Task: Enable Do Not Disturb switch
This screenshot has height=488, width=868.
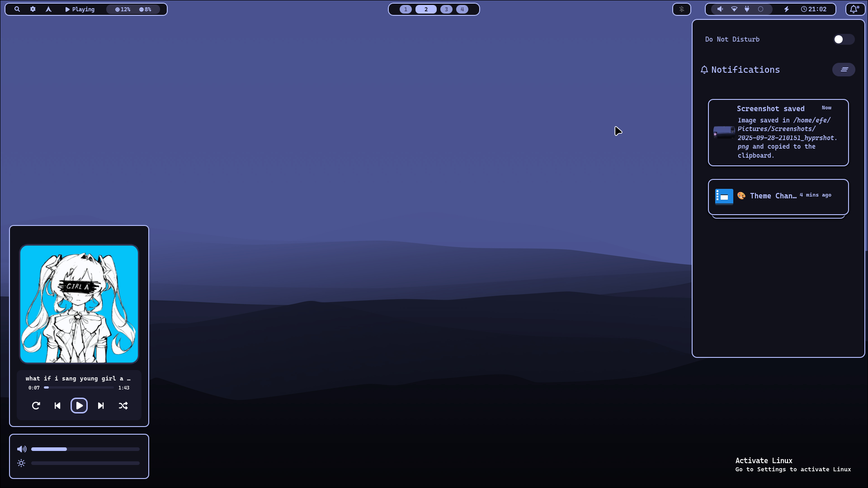Action: [x=844, y=39]
